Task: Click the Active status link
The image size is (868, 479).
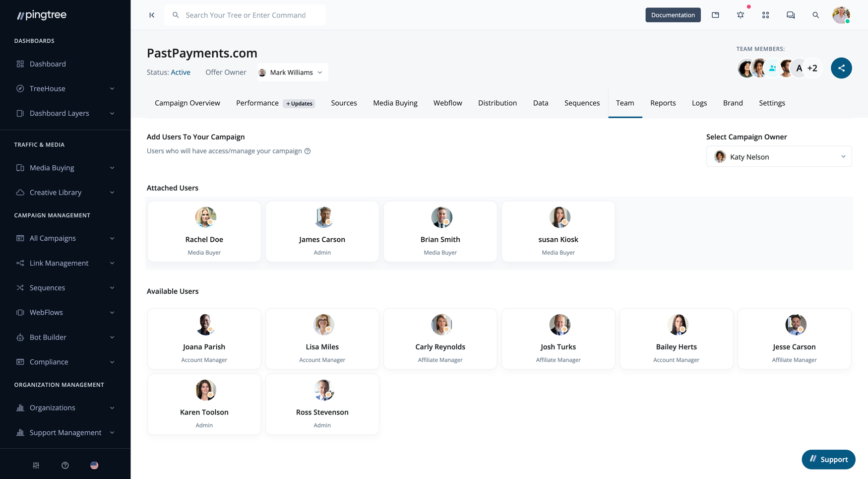Action: pyautogui.click(x=181, y=72)
